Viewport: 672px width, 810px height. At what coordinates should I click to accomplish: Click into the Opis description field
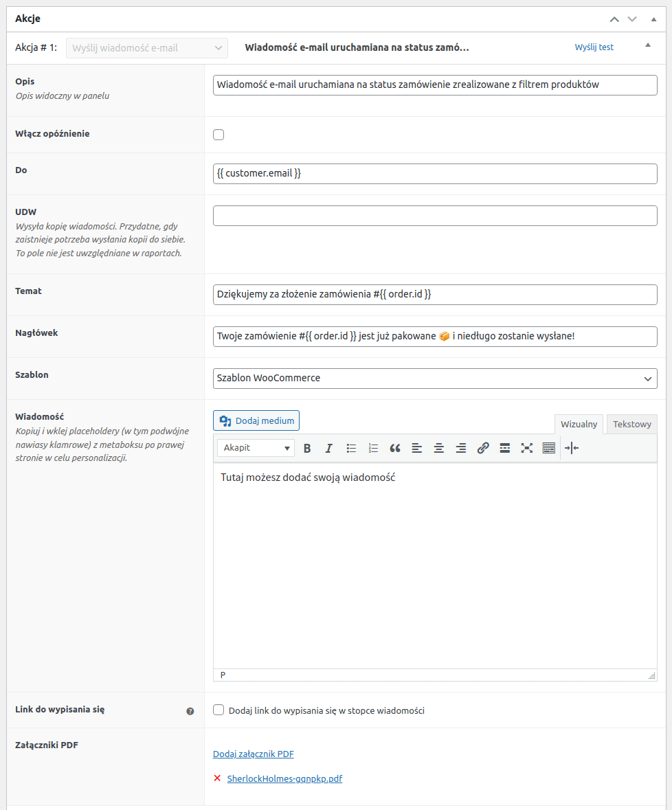pos(435,85)
